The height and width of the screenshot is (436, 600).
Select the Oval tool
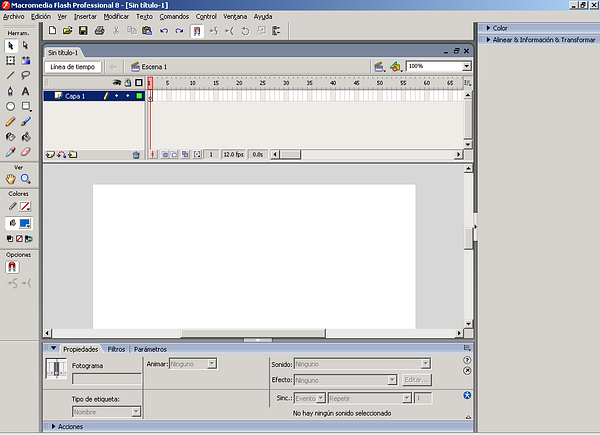pyautogui.click(x=11, y=106)
